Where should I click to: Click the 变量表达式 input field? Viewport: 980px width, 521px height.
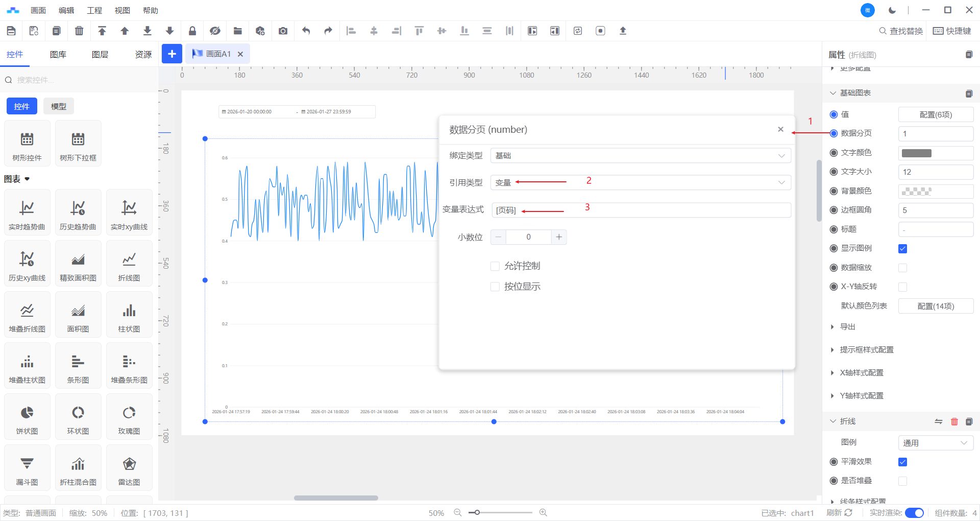click(x=641, y=210)
